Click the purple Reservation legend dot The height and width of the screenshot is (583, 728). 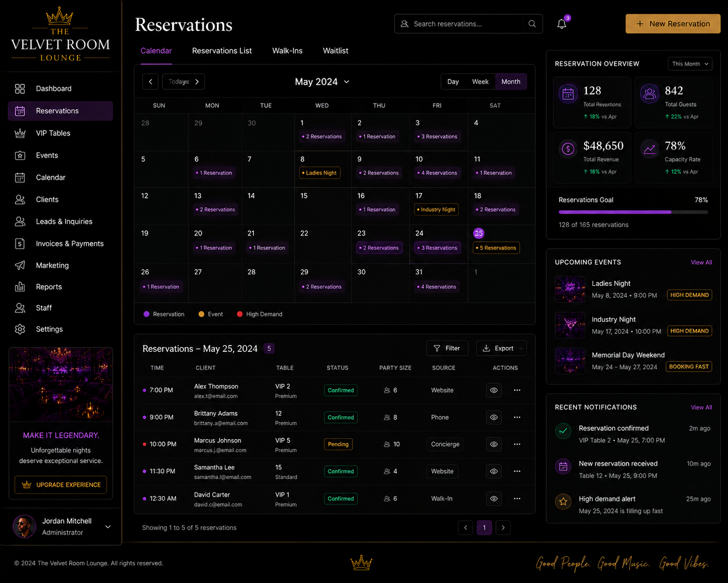pyautogui.click(x=146, y=314)
